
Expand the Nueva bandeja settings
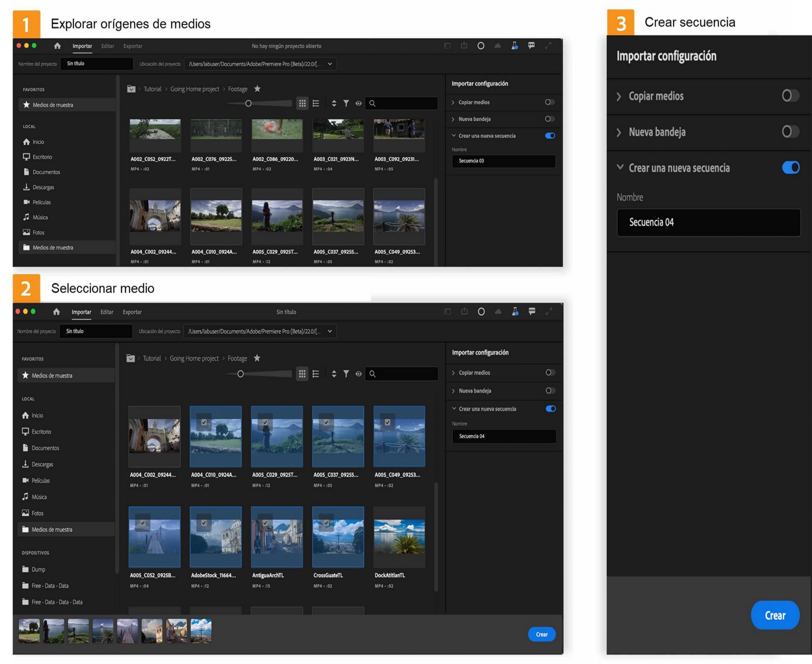(x=619, y=132)
